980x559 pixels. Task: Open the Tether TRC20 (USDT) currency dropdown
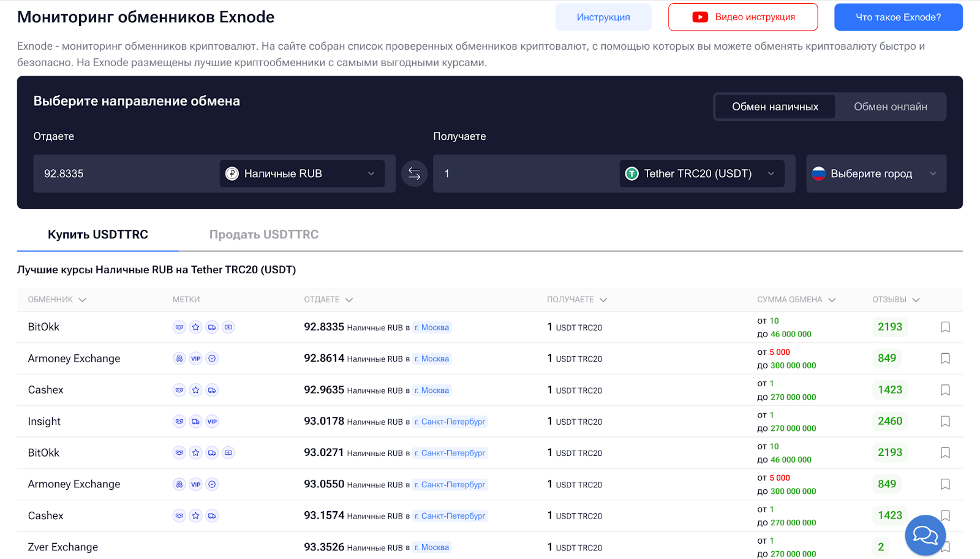[x=702, y=173]
